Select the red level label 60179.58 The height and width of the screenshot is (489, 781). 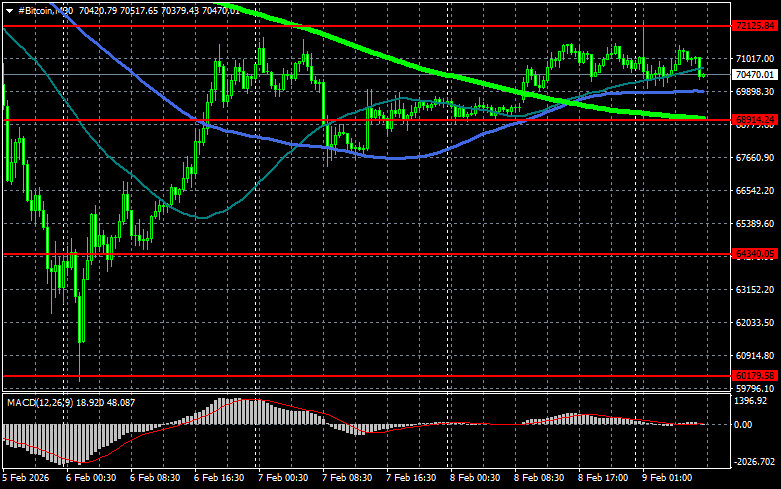tap(755, 375)
